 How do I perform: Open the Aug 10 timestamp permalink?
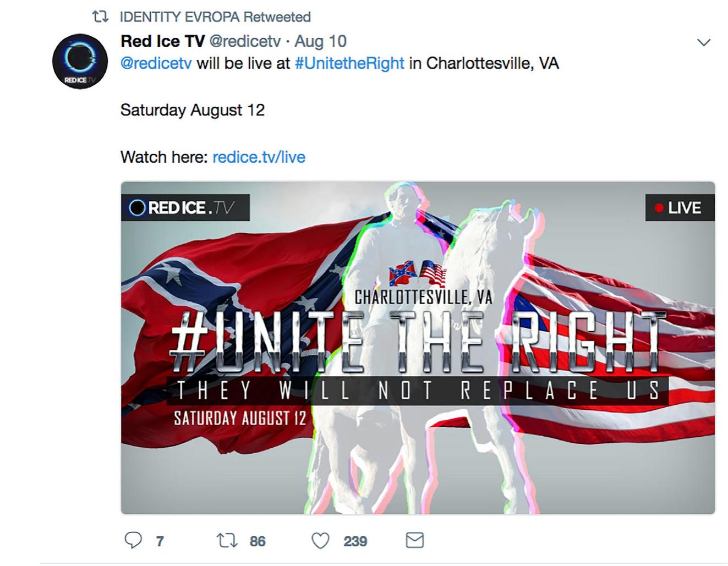point(321,41)
